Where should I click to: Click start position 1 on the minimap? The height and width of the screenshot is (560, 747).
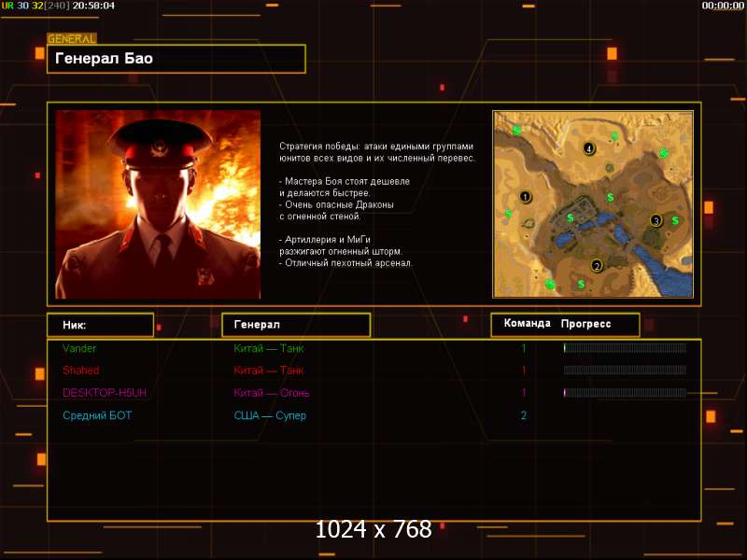pyautogui.click(x=525, y=197)
